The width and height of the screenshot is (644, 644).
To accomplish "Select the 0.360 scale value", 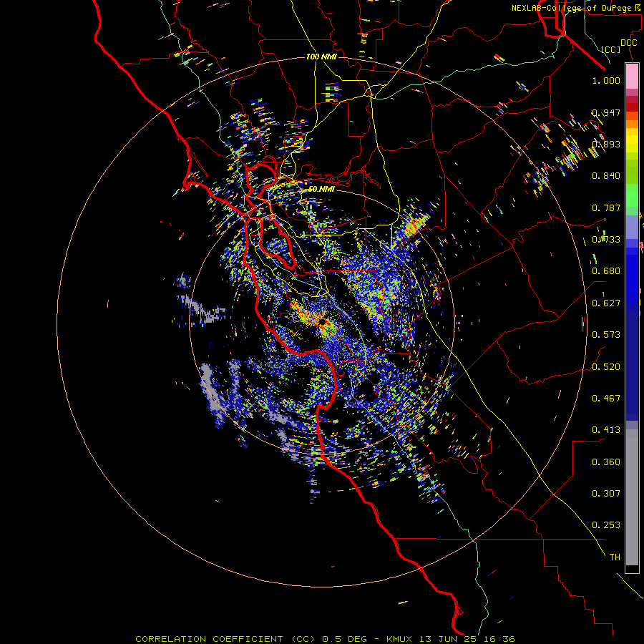I will tap(606, 462).
